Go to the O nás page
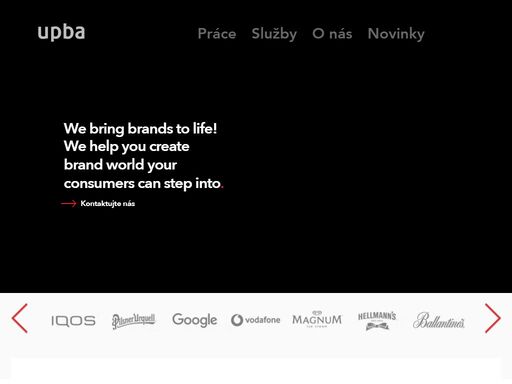The height and width of the screenshot is (384, 512). pos(332,34)
